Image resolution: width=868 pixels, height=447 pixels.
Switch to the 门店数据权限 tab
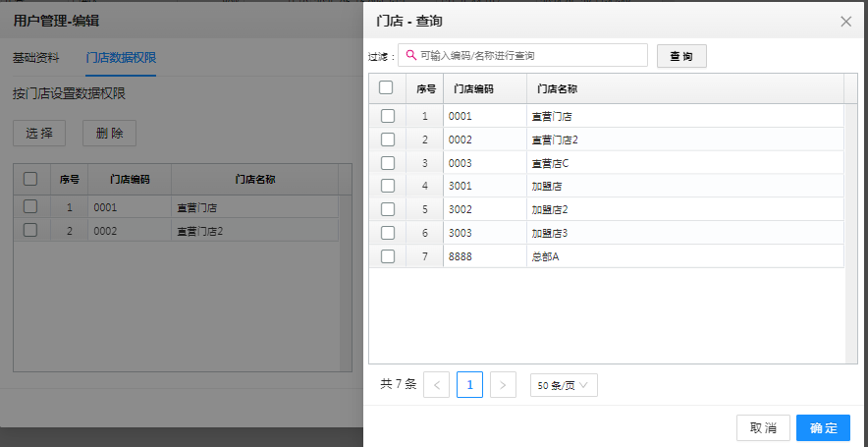(121, 57)
